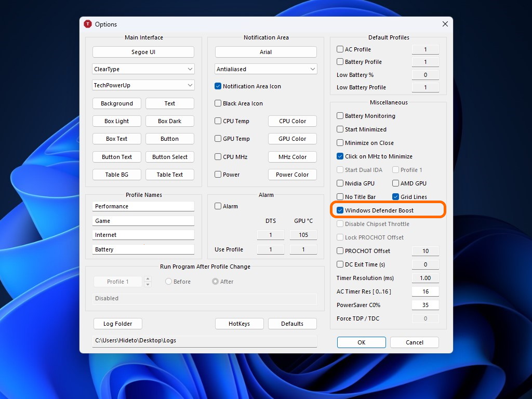Turn off Click on MHz to Minimize

tap(340, 156)
